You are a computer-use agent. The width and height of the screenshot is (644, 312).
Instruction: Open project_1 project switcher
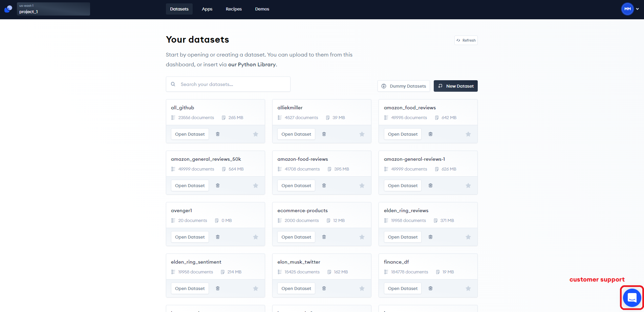[53, 9]
